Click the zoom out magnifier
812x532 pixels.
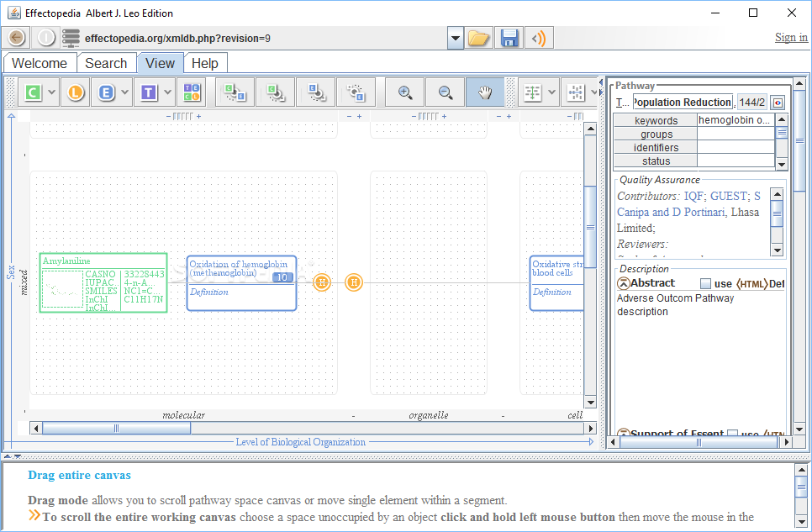(x=446, y=92)
